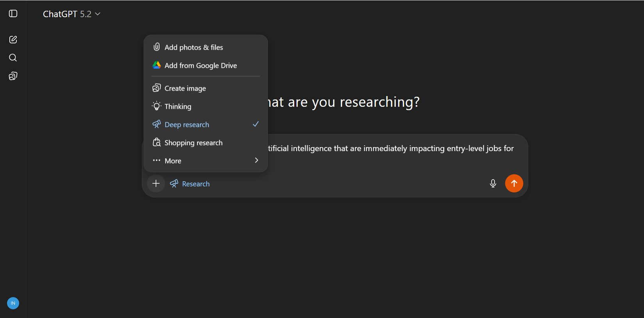This screenshot has width=644, height=318.
Task: Click the lightbulb icon next to Thinking
Action: 157,106
